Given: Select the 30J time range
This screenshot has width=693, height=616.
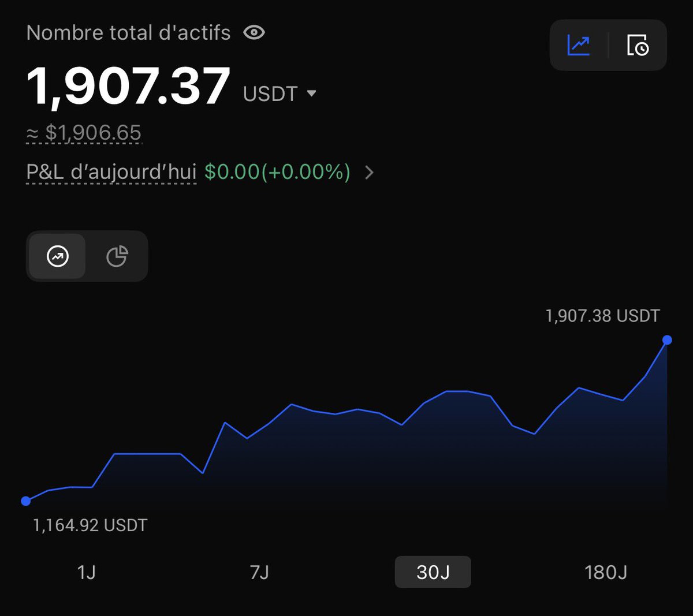Looking at the screenshot, I should (x=433, y=572).
